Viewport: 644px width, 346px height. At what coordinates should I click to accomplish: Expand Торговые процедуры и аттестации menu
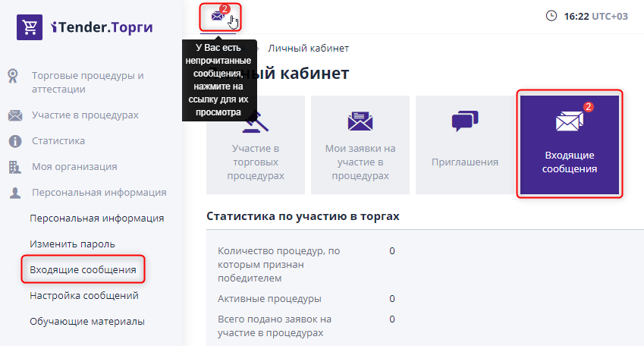pyautogui.click(x=87, y=83)
